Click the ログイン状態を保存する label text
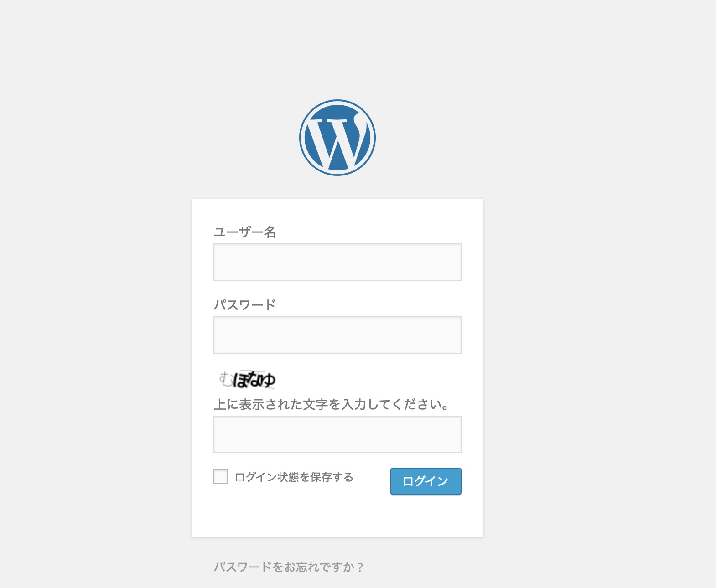The image size is (716, 588). [x=294, y=477]
